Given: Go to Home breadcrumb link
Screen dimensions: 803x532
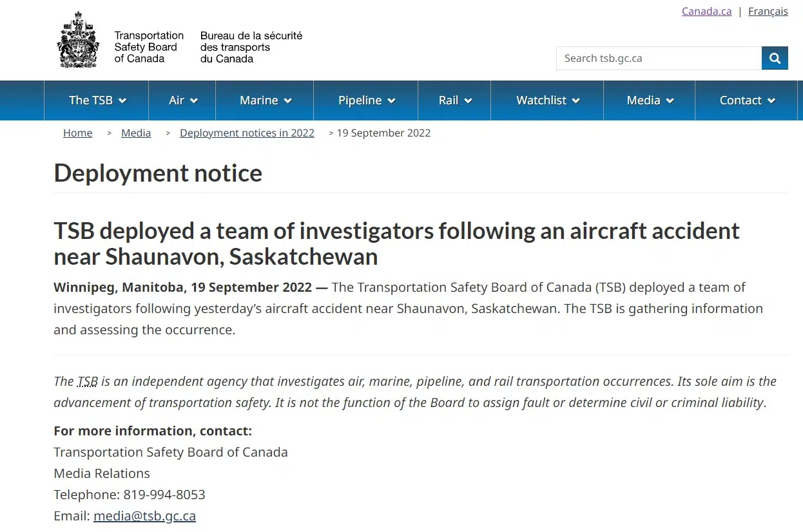Looking at the screenshot, I should (78, 133).
